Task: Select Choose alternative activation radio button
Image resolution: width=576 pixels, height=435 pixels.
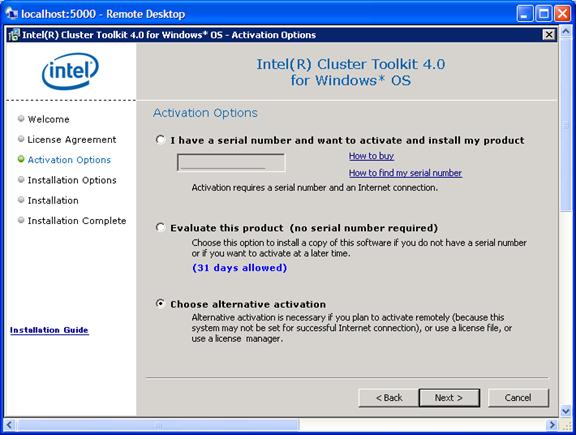Action: point(160,304)
